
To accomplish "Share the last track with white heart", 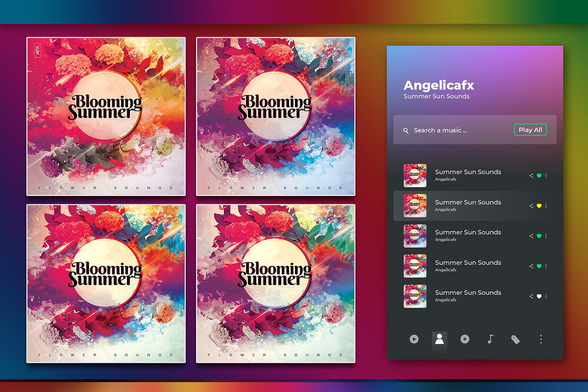I will click(x=531, y=296).
